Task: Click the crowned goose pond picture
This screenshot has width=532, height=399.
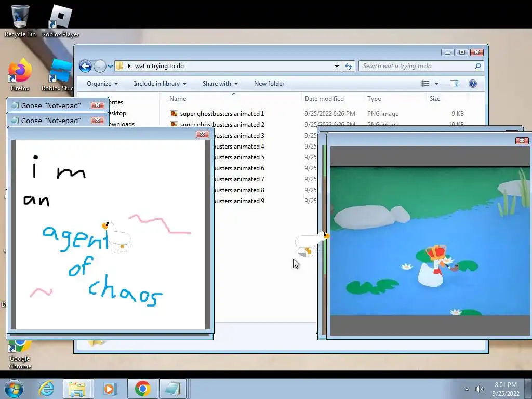Action: click(430, 241)
